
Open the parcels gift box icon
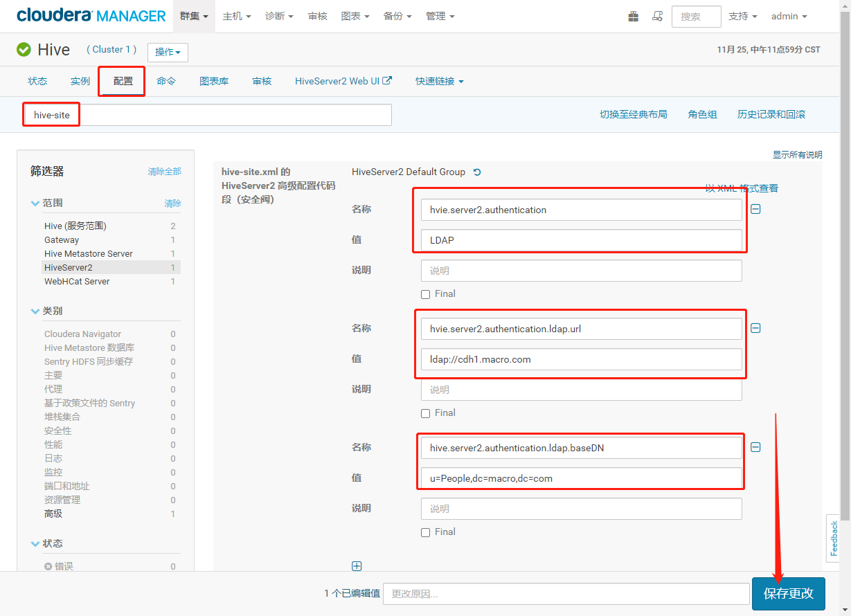click(634, 16)
